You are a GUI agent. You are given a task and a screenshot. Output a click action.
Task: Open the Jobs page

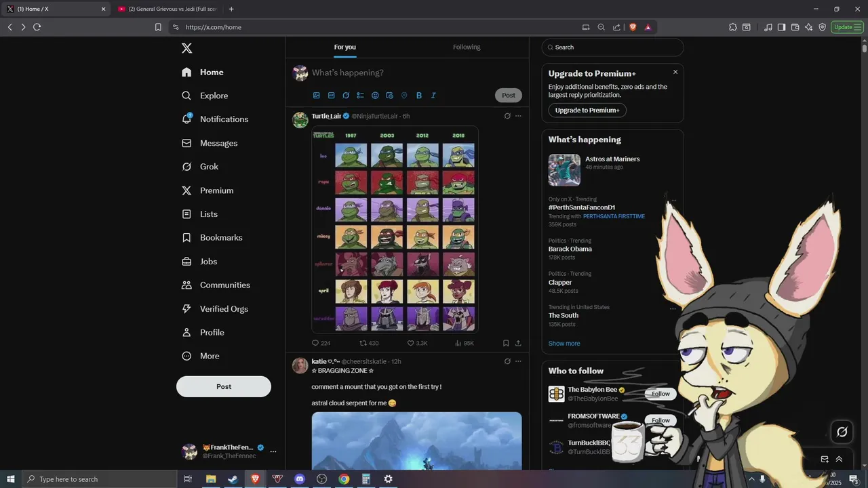[x=199, y=262]
